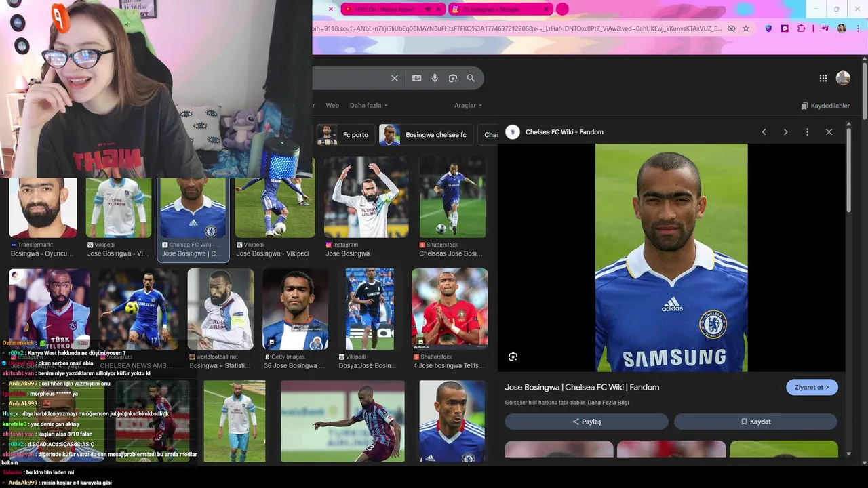Open the airborne Trabzonspor player thumbnail
Image resolution: width=868 pixels, height=488 pixels.
coord(342,421)
